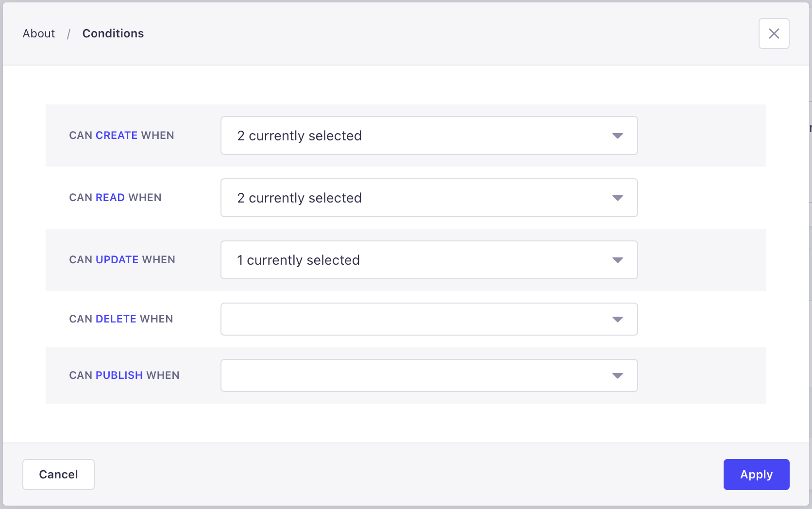Viewport: 812px width, 509px height.
Task: Click the chevron on the Update conditions selector
Action: [617, 260]
